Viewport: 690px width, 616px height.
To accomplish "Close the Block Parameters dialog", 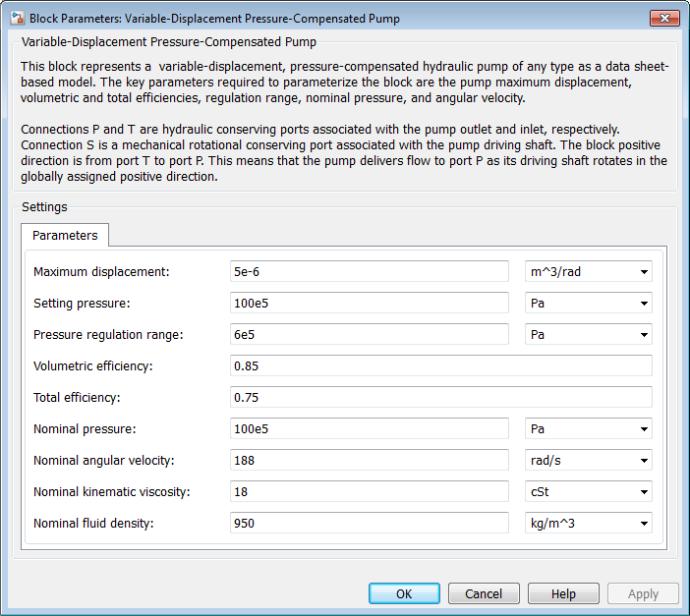I will pyautogui.click(x=662, y=17).
